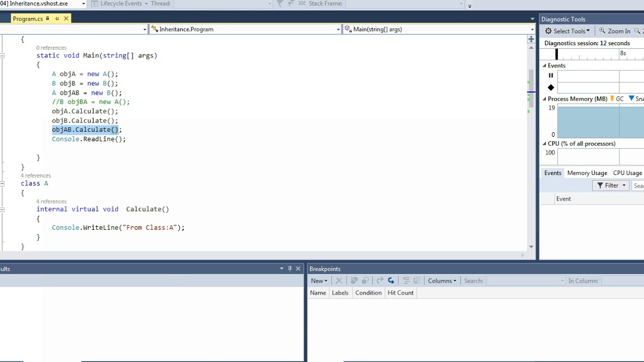Viewport: 644px width, 362px height.
Task: Collapse the Process Memory graph section
Action: coord(544,99)
